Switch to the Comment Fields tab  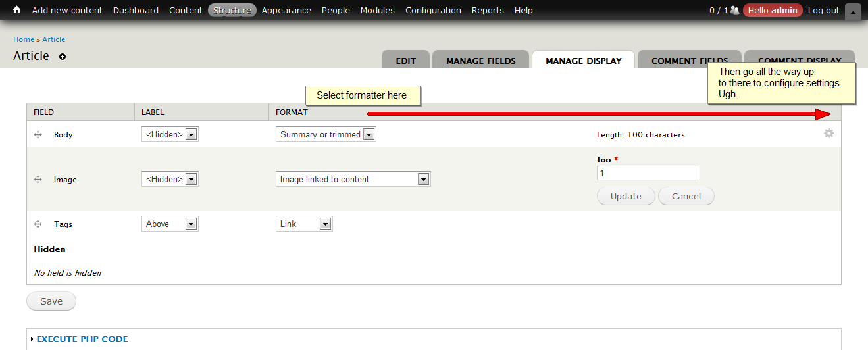click(690, 60)
